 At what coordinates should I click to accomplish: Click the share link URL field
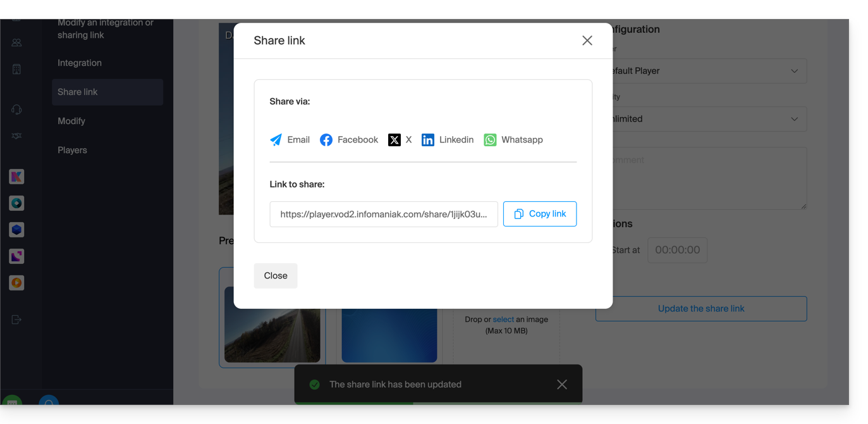click(x=383, y=215)
